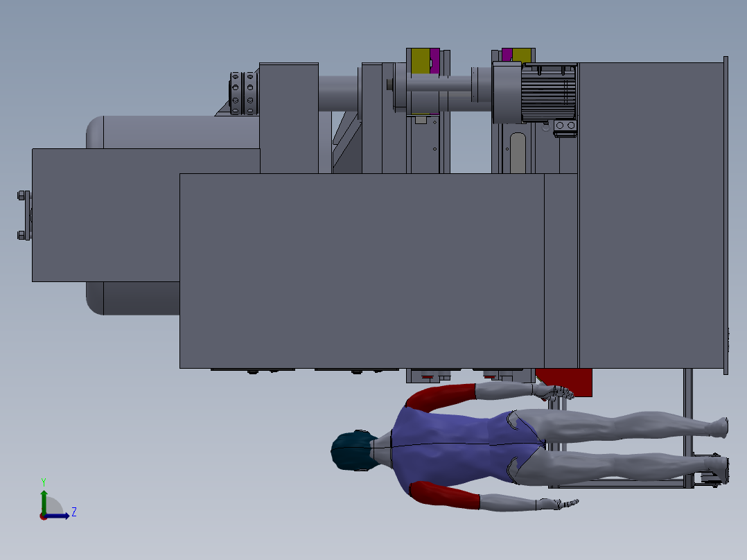
Task: Select the left olive-yellow block at top
Action: click(420, 60)
